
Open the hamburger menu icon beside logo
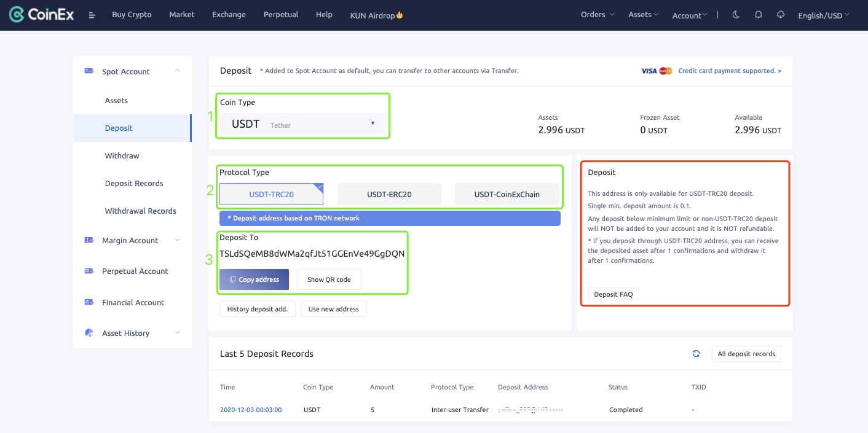(92, 15)
